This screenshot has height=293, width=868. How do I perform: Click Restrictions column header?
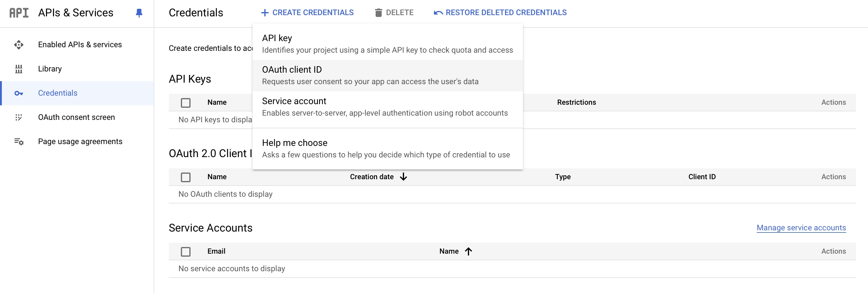pyautogui.click(x=576, y=103)
